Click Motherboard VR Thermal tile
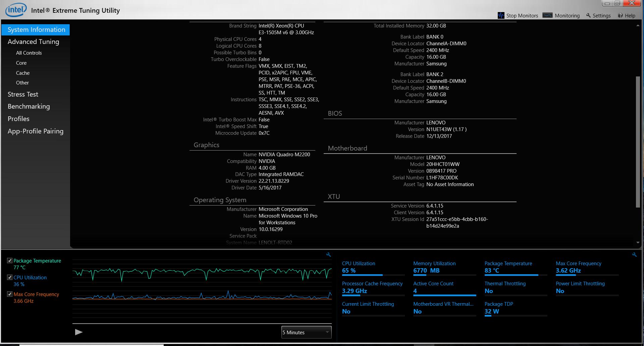This screenshot has height=346, width=644. pyautogui.click(x=444, y=309)
